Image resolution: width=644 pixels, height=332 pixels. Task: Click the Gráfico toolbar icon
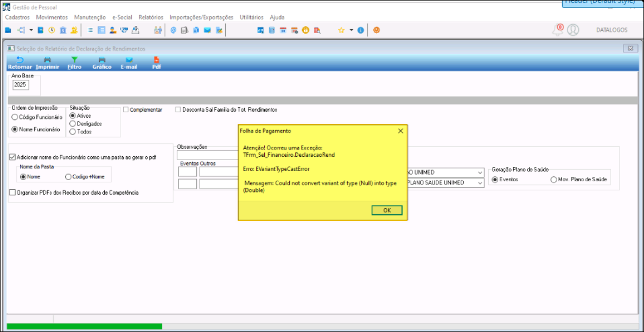point(101,60)
